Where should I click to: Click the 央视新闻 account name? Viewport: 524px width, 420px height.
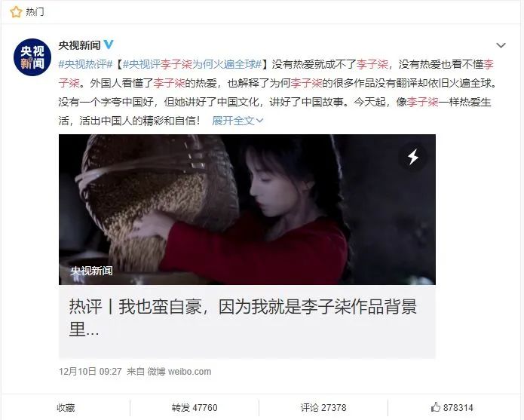pyautogui.click(x=79, y=44)
